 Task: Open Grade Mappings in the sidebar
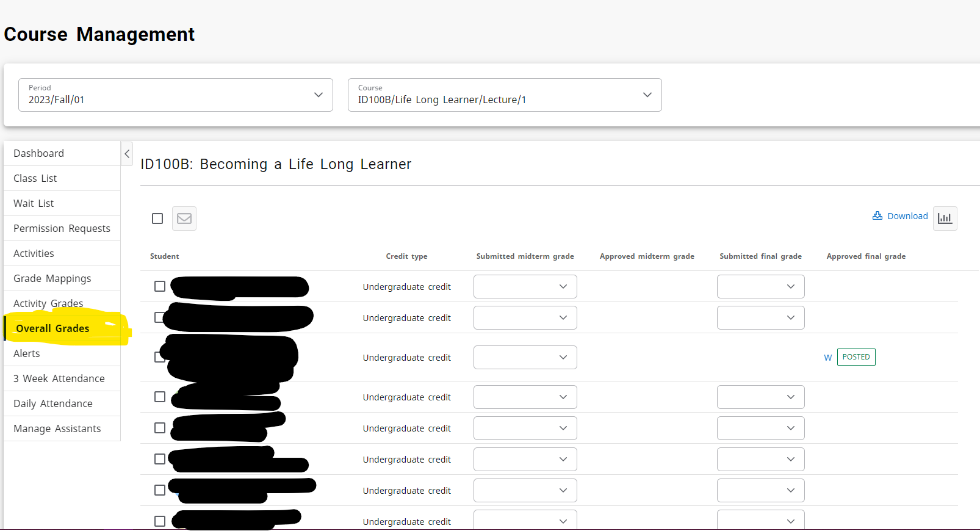pyautogui.click(x=62, y=278)
